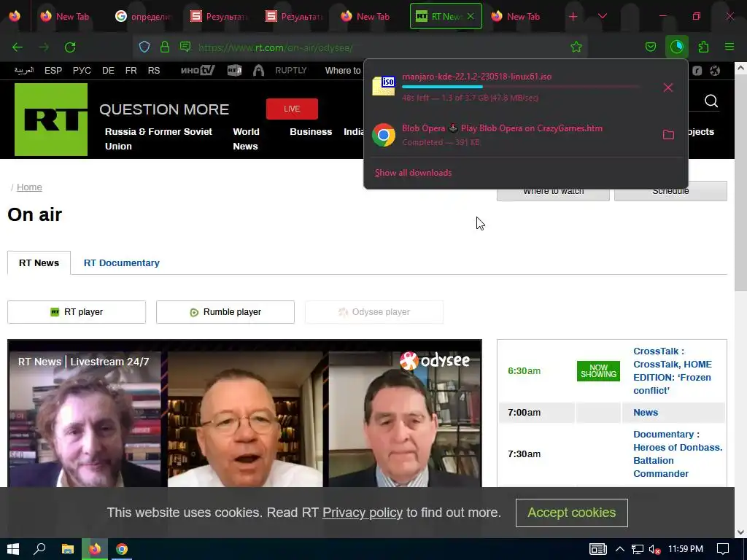The width and height of the screenshot is (747, 560).
Task: Follow the Home breadcrumb link
Action: pyautogui.click(x=29, y=187)
